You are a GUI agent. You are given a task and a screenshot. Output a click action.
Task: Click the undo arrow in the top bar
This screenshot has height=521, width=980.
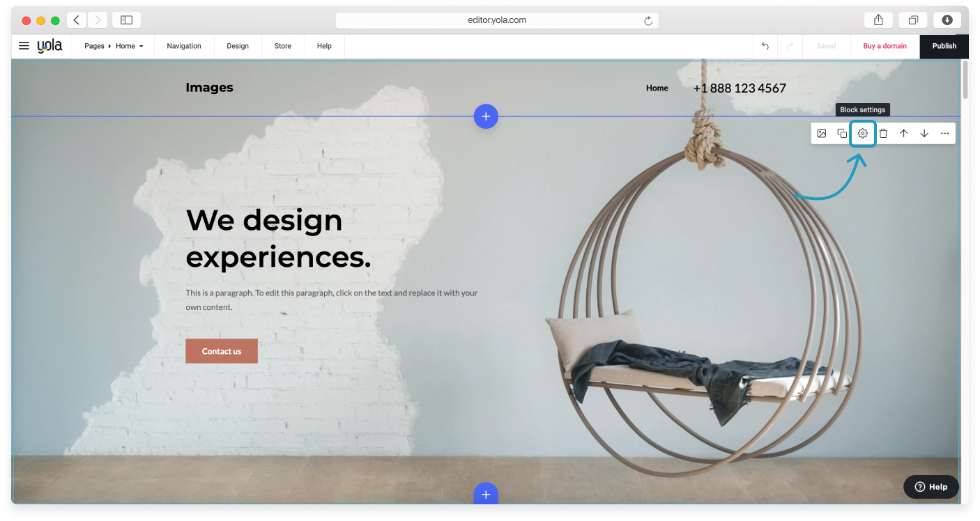[x=765, y=46]
